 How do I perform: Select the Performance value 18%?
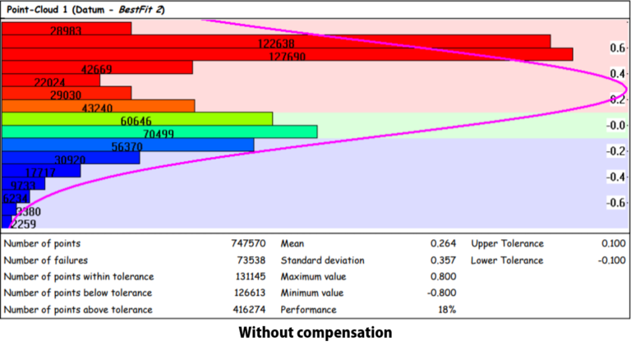click(447, 310)
